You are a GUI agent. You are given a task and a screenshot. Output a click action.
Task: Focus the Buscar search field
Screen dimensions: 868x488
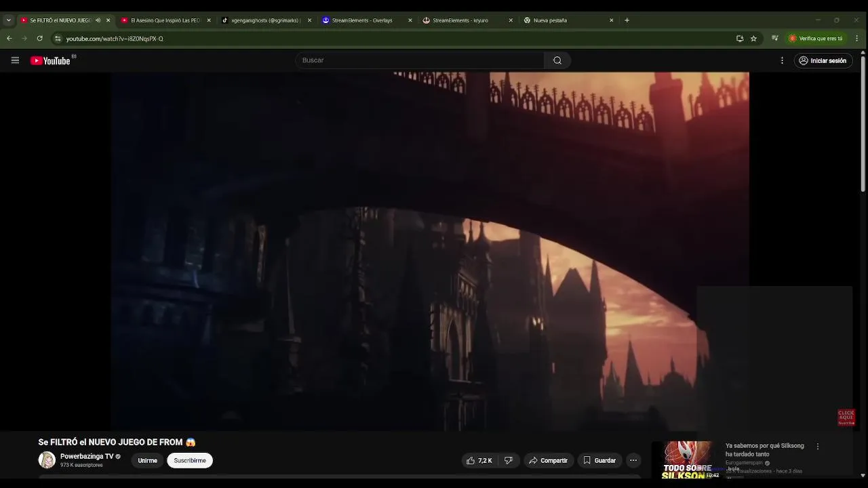point(420,60)
